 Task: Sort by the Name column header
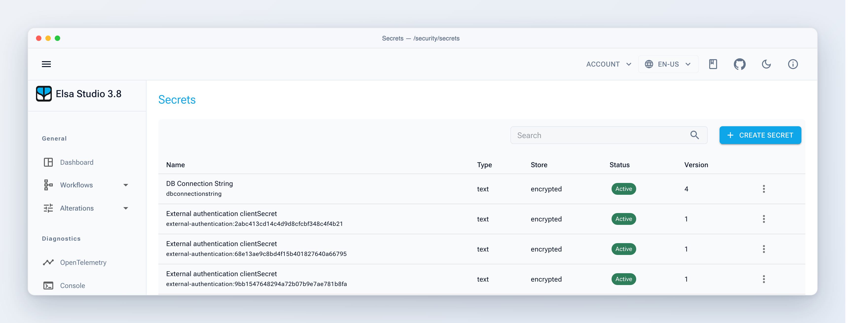point(176,165)
